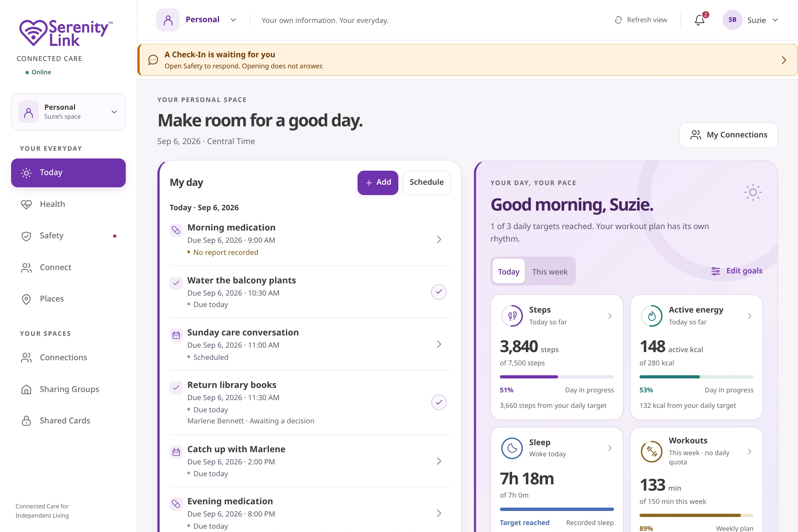Image resolution: width=798 pixels, height=532 pixels.
Task: Mark Water the balcony plants complete
Action: click(439, 292)
